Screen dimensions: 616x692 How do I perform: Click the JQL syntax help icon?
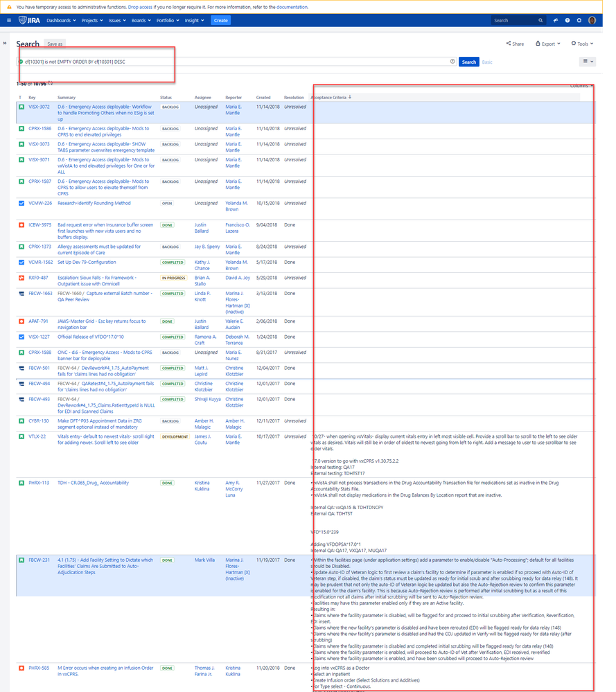tap(452, 62)
